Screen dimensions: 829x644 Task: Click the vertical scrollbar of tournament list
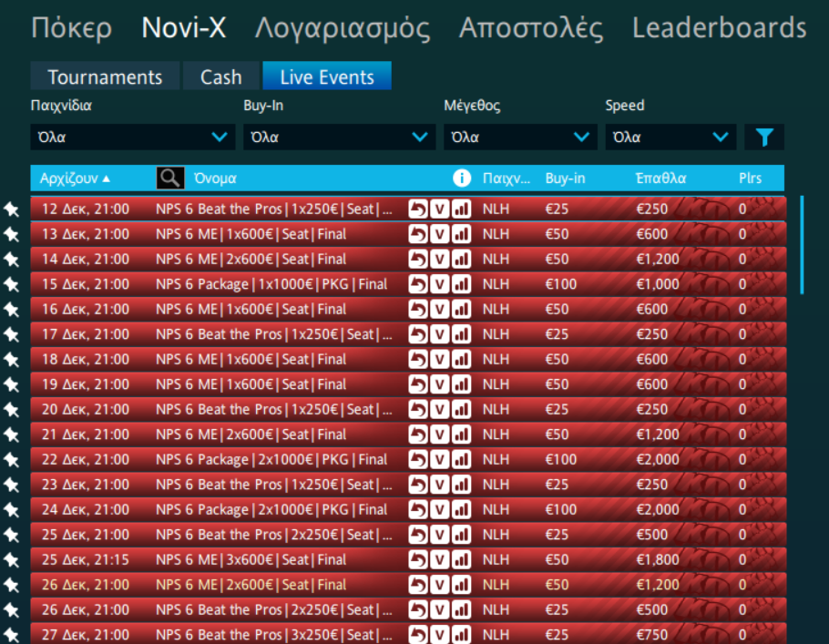coord(802,244)
